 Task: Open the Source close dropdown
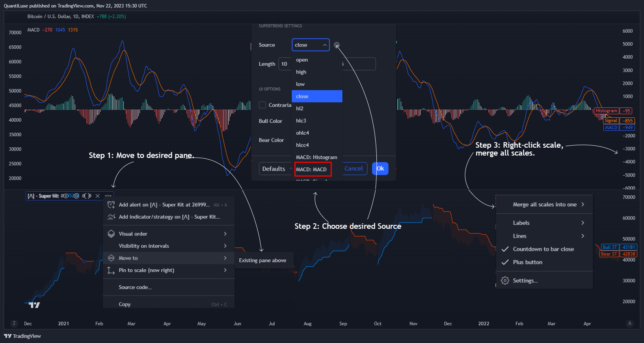[x=311, y=45]
